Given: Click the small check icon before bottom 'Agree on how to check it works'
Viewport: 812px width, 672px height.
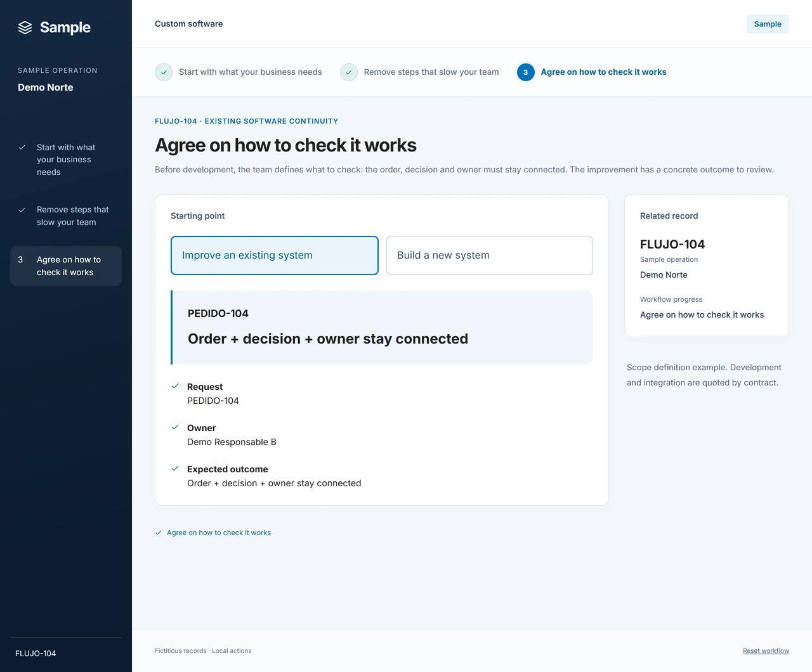Looking at the screenshot, I should (x=159, y=533).
